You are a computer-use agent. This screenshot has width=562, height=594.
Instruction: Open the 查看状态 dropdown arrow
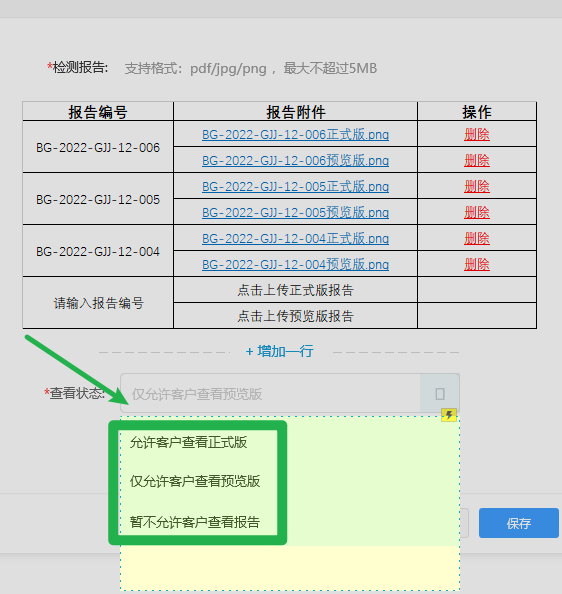440,394
